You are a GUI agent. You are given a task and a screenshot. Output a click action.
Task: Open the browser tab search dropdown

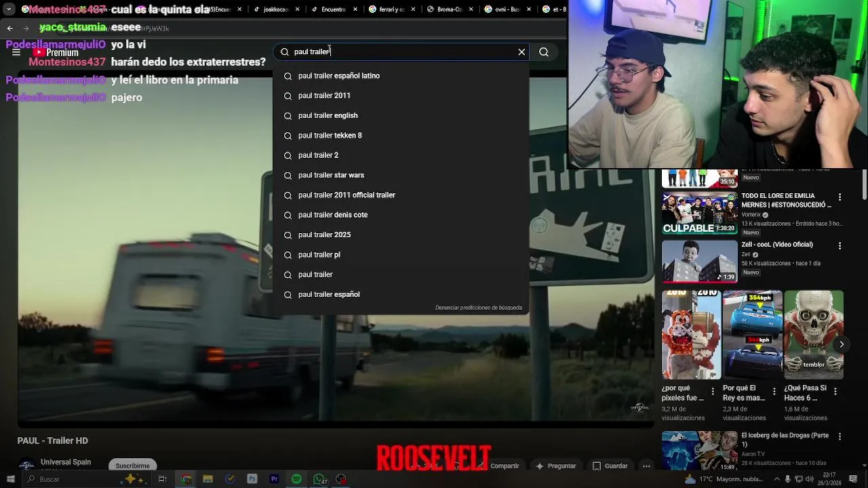click(9, 9)
